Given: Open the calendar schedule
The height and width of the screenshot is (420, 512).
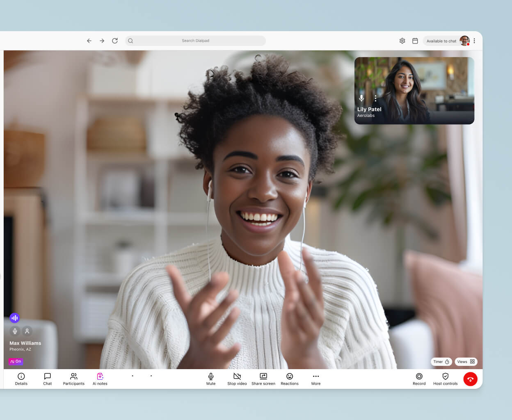Looking at the screenshot, I should click(415, 41).
